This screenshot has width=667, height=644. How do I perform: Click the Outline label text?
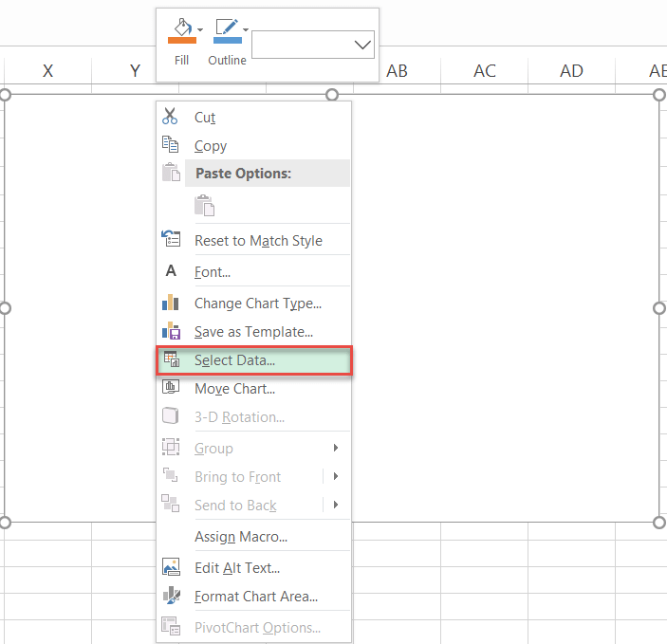pyautogui.click(x=227, y=61)
